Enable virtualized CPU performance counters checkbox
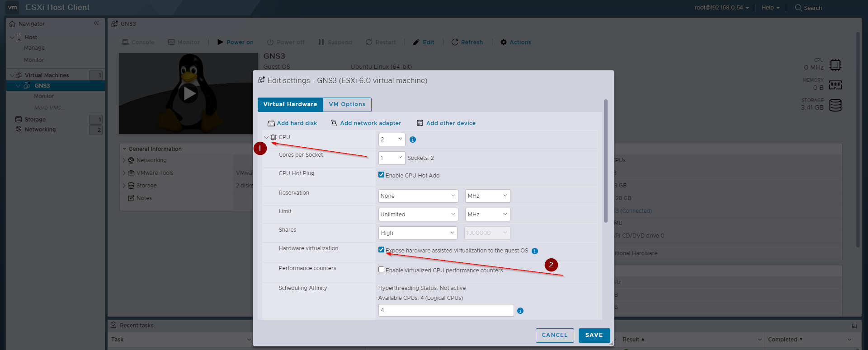868x350 pixels. click(x=382, y=270)
